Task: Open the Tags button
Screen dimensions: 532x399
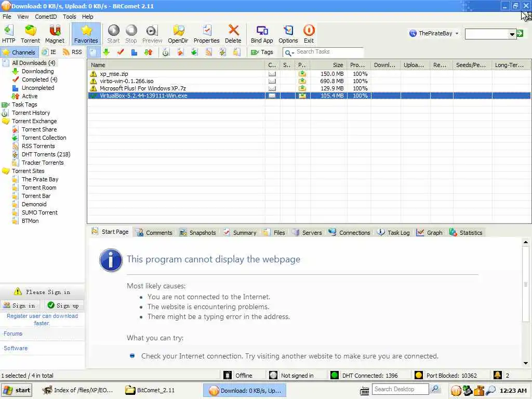Action: 262,52
